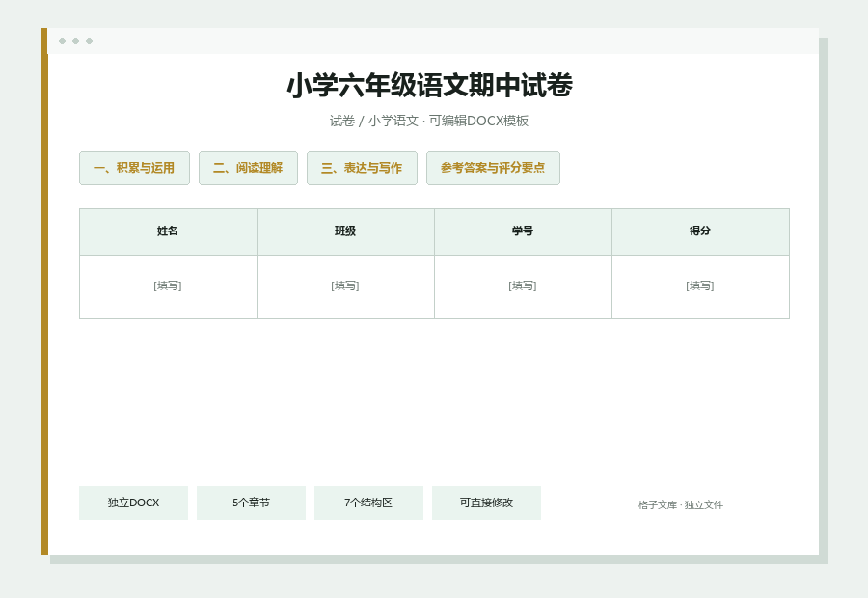Open the 二、阅读理解 section tab
868x598 pixels.
point(248,169)
